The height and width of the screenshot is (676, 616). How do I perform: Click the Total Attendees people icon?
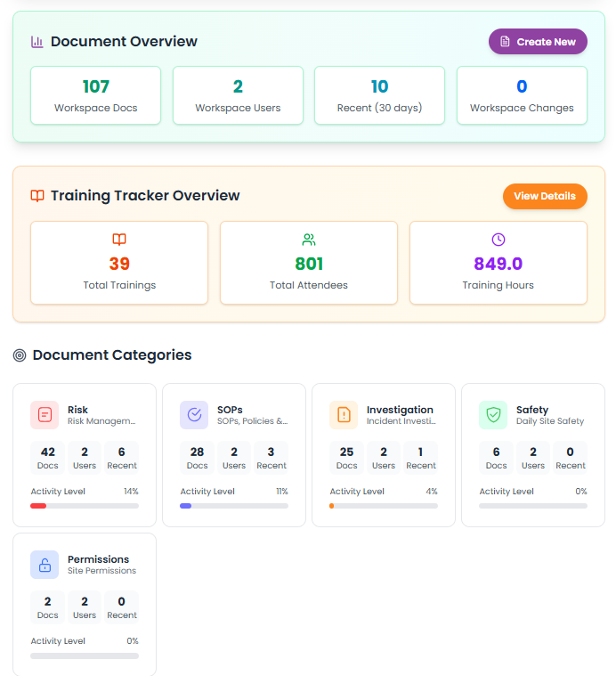click(x=309, y=240)
